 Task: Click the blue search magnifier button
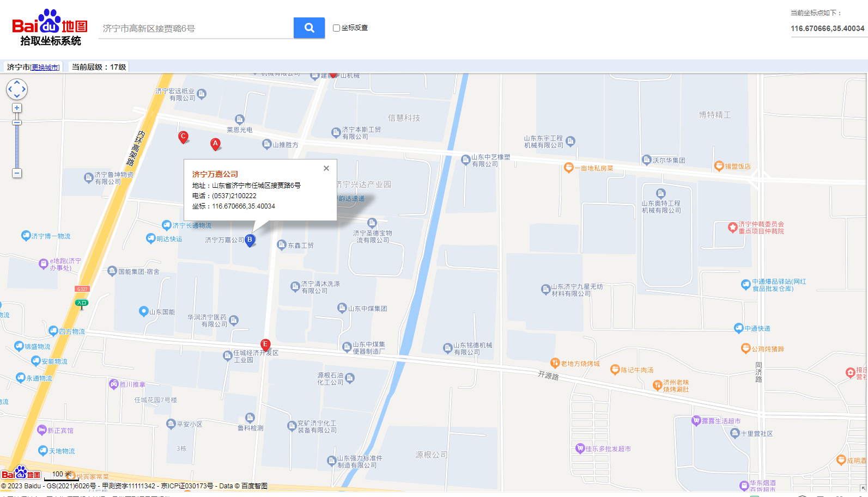tap(309, 28)
